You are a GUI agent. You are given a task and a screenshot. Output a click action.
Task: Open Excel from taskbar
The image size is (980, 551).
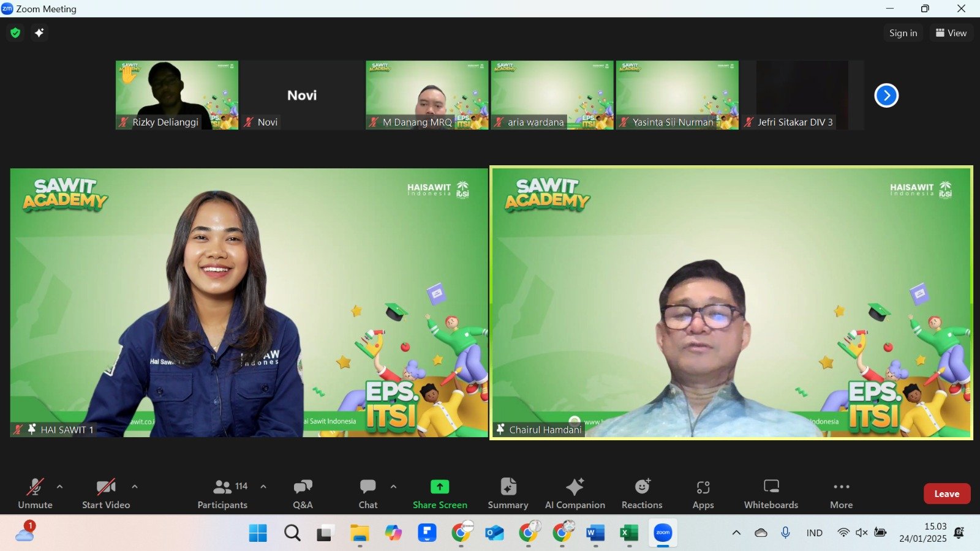coord(628,533)
